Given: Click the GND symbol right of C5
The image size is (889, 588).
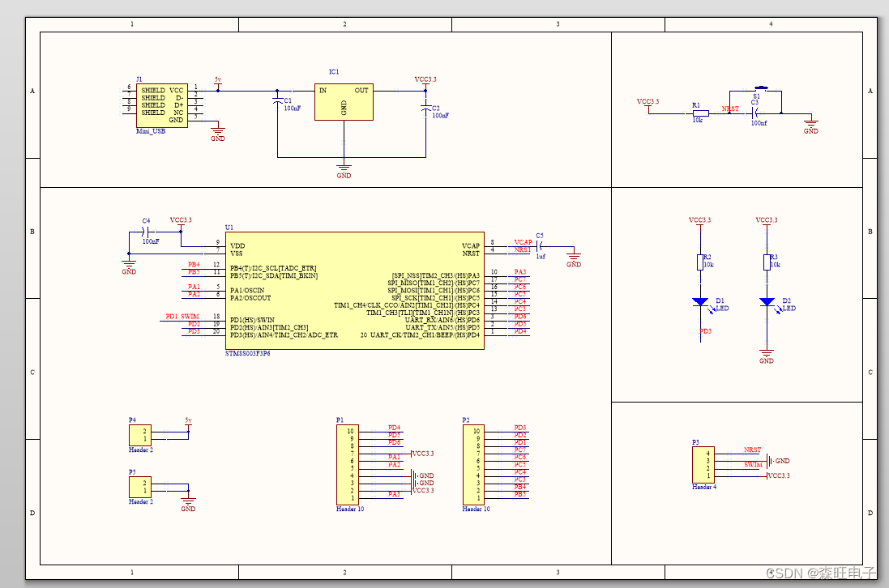Looking at the screenshot, I should pos(574,260).
